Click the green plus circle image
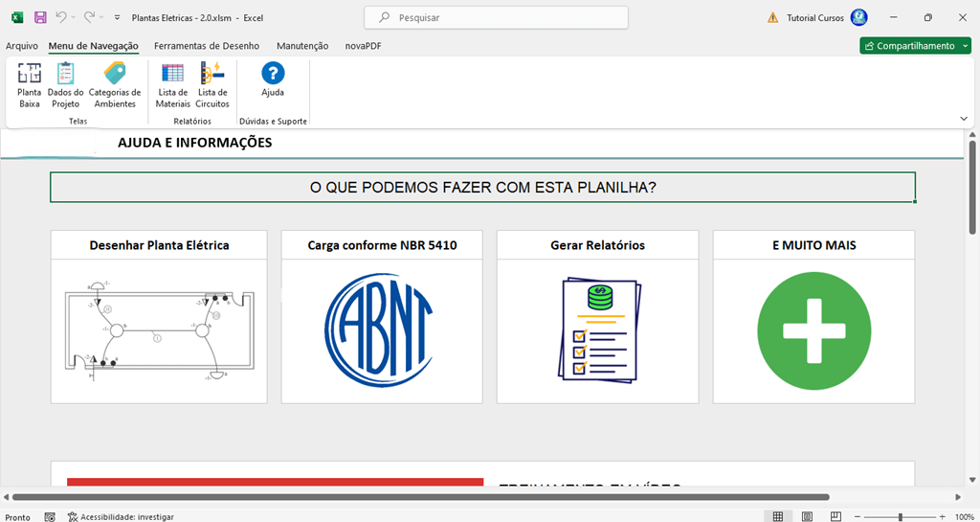The image size is (980, 522). click(813, 330)
